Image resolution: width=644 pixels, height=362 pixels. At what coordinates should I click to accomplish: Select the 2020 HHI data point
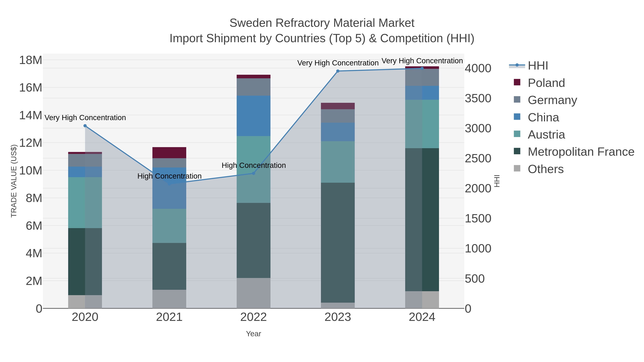(x=85, y=126)
